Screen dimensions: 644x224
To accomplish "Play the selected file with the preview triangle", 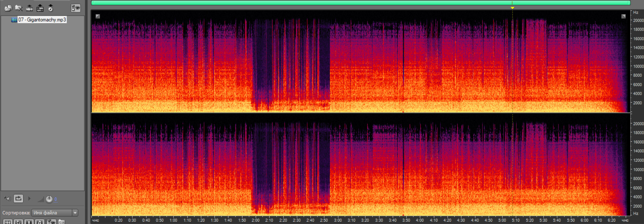I will point(29,199).
